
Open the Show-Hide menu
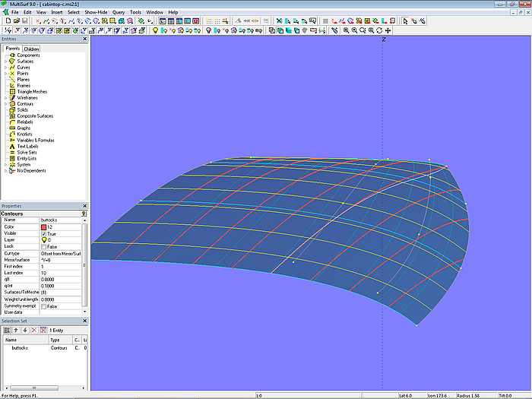tap(96, 13)
